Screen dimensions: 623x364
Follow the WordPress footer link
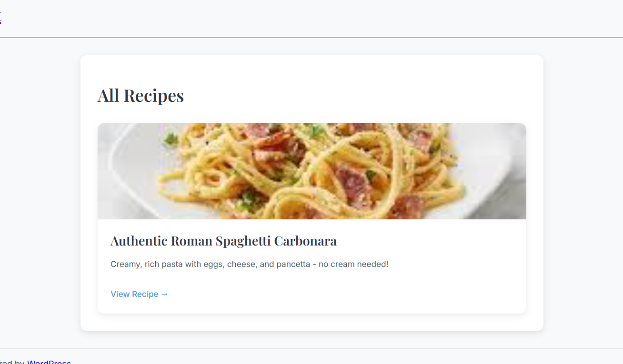tap(49, 363)
